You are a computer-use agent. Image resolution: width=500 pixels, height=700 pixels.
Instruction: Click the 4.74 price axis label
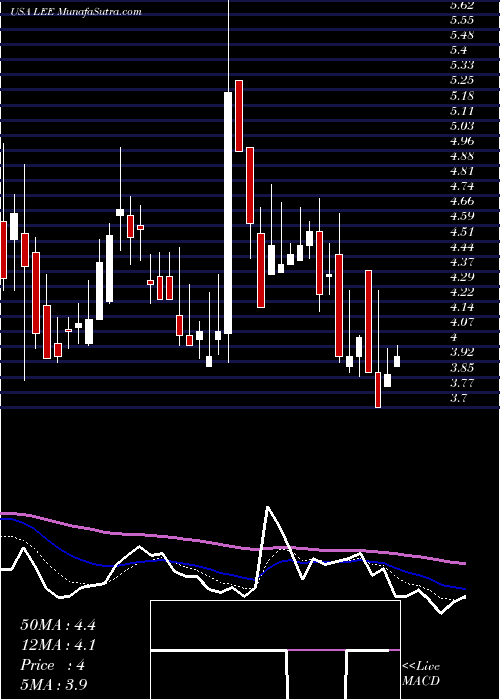click(x=462, y=187)
